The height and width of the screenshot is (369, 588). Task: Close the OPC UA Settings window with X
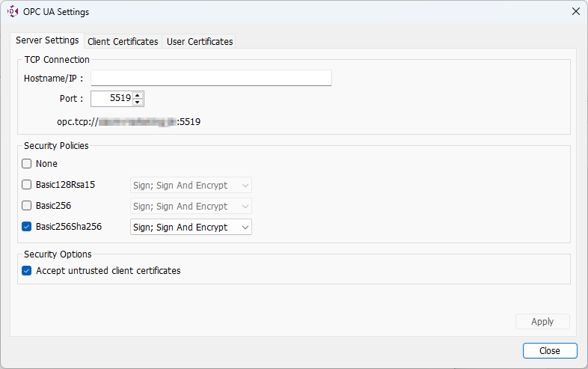575,11
